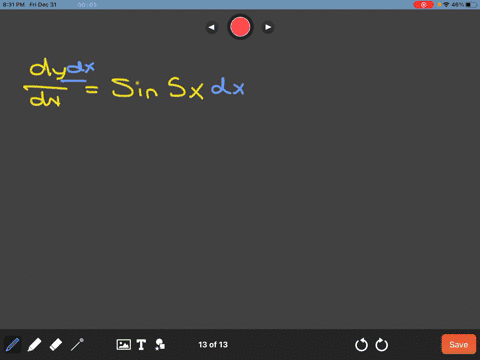The height and width of the screenshot is (360, 480).
Task: Choose the text tool T icon
Action: (141, 345)
